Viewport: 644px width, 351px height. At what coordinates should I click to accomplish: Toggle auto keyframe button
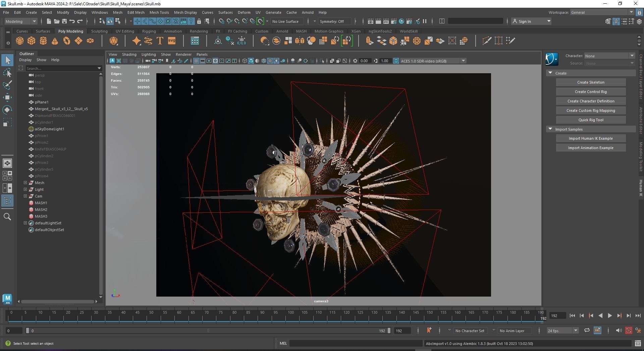click(x=629, y=331)
